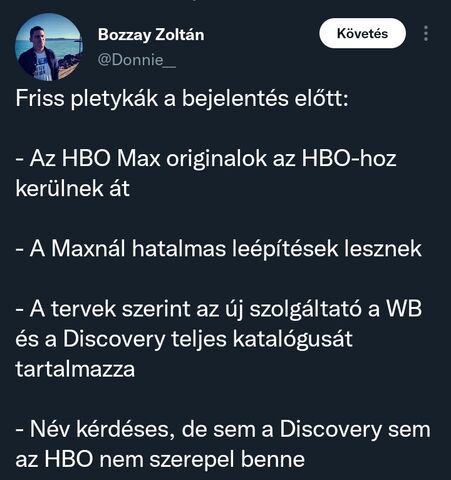451x480 pixels.
Task: Click the word 'pletykák' in first line
Action: coord(114,99)
